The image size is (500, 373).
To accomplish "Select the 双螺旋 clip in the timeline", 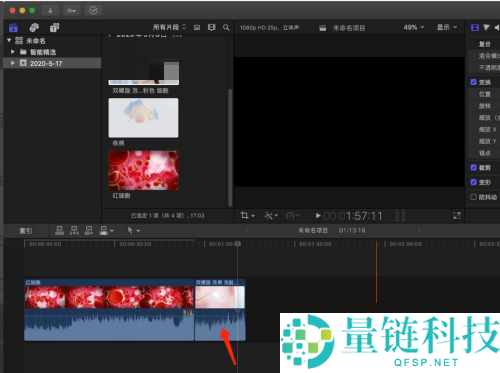I will click(x=220, y=310).
